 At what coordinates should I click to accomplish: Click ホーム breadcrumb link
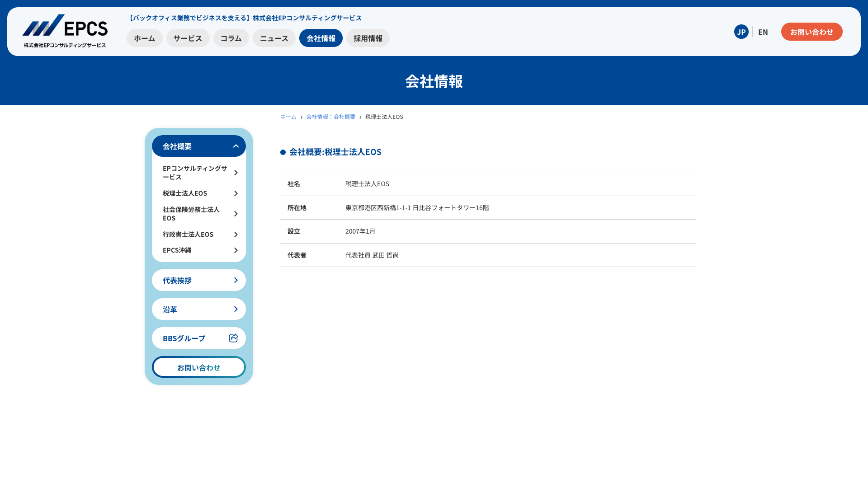tap(288, 117)
